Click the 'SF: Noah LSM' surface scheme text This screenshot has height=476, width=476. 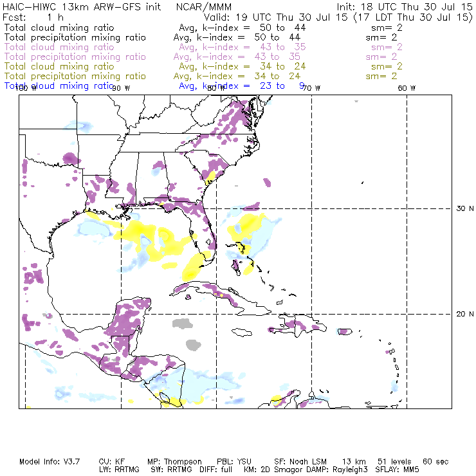300,462
